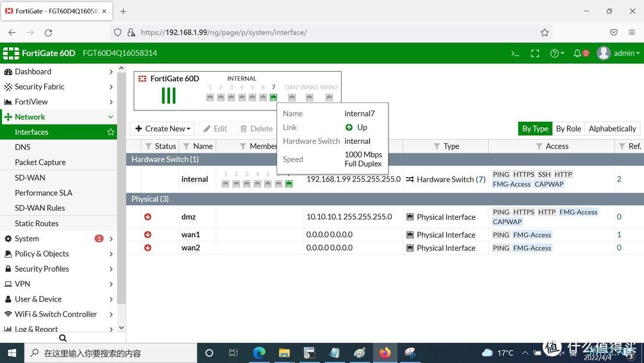Image resolution: width=644 pixels, height=363 pixels.
Task: Click the Delete button
Action: pyautogui.click(x=256, y=129)
